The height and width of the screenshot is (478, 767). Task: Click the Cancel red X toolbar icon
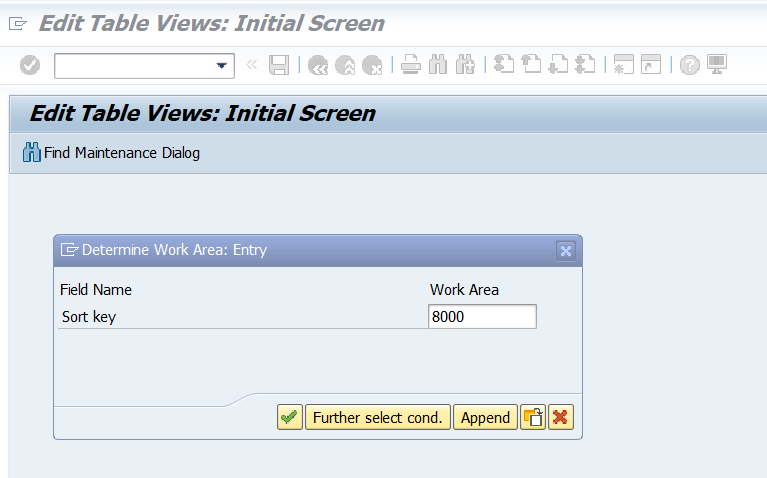[x=372, y=65]
